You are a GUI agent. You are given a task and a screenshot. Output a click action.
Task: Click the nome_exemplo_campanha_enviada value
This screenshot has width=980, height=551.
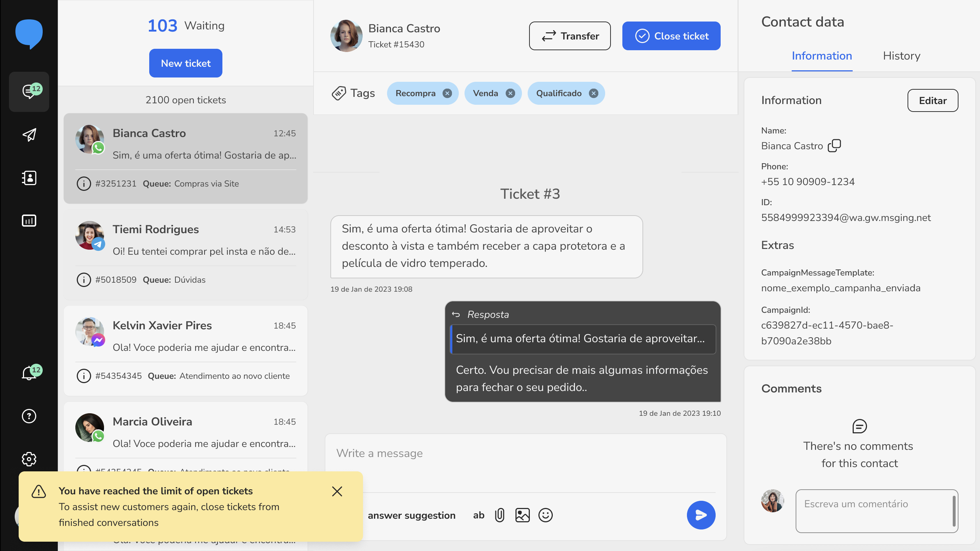pos(840,288)
